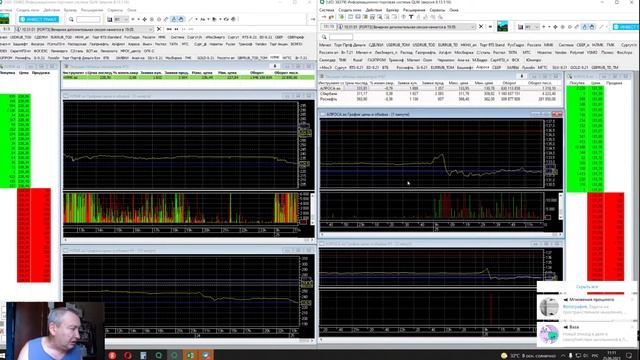Click the ИНВЕСТ ТРЕЙД button in left window
This screenshot has height=360, width=640.
39,19
